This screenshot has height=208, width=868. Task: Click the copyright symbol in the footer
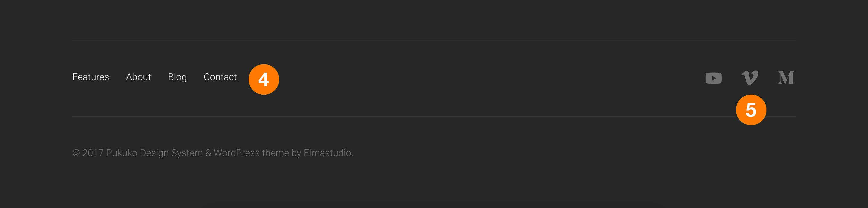click(76, 153)
